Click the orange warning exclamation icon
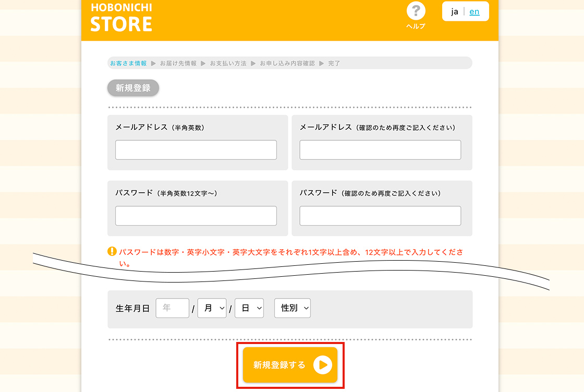Viewport: 584px width, 392px height. point(112,252)
